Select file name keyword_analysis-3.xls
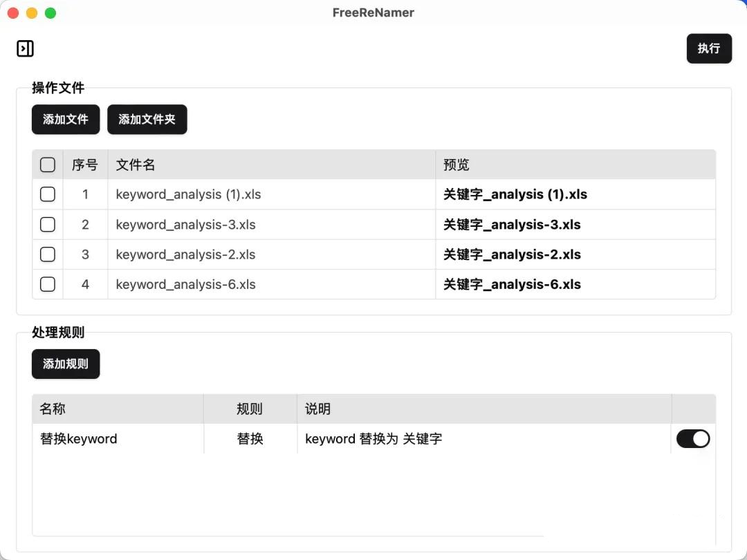This screenshot has height=560, width=747. [x=186, y=224]
